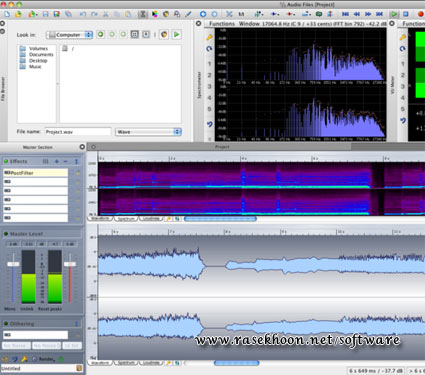The width and height of the screenshot is (425, 375).
Task: Click the File Browser green back arrow
Action: tap(101, 34)
